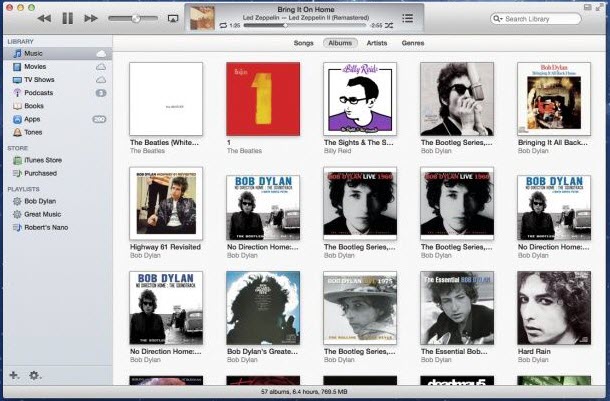Open the Bringing It All Back cover
The height and width of the screenshot is (401, 610).
554,99
